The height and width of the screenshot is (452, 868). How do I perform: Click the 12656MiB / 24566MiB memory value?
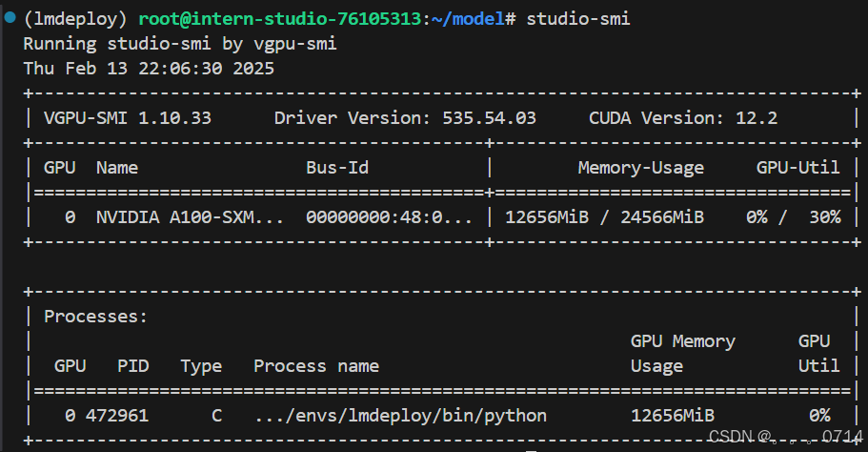pyautogui.click(x=604, y=217)
